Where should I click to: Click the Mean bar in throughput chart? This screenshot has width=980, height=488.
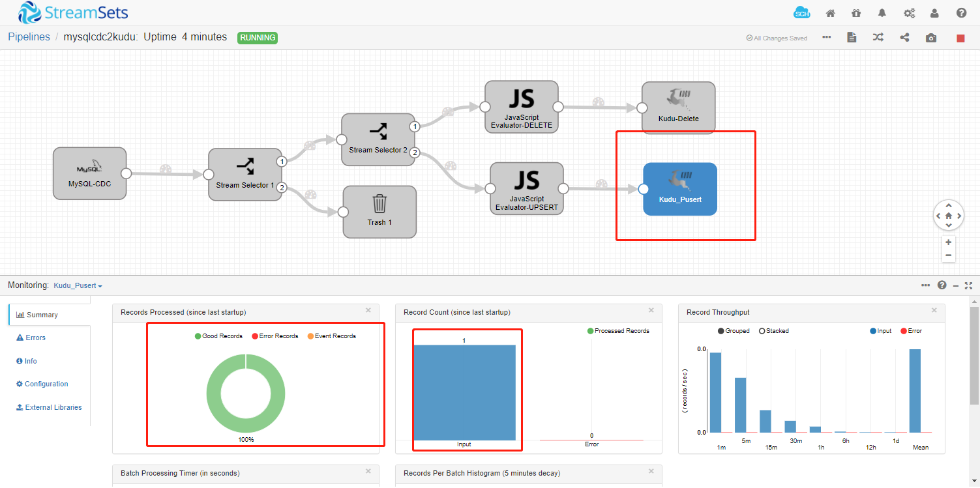(915, 391)
